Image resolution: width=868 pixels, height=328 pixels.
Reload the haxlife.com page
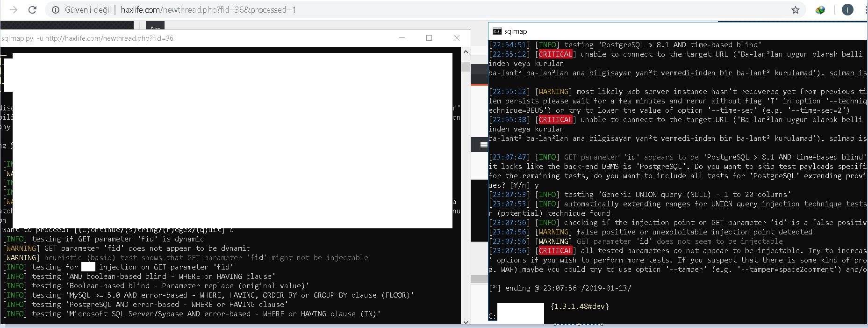pyautogui.click(x=32, y=9)
